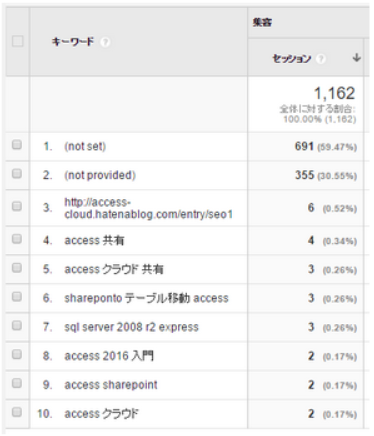Check the box for access sharepoint row
The image size is (374, 436).
pos(17,383)
